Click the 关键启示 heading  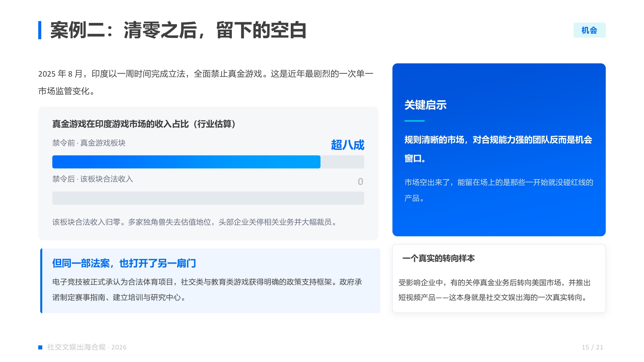click(425, 105)
